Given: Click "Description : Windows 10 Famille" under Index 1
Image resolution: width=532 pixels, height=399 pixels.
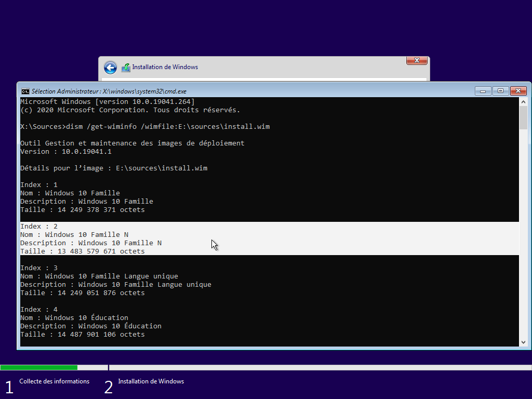Looking at the screenshot, I should [87, 201].
